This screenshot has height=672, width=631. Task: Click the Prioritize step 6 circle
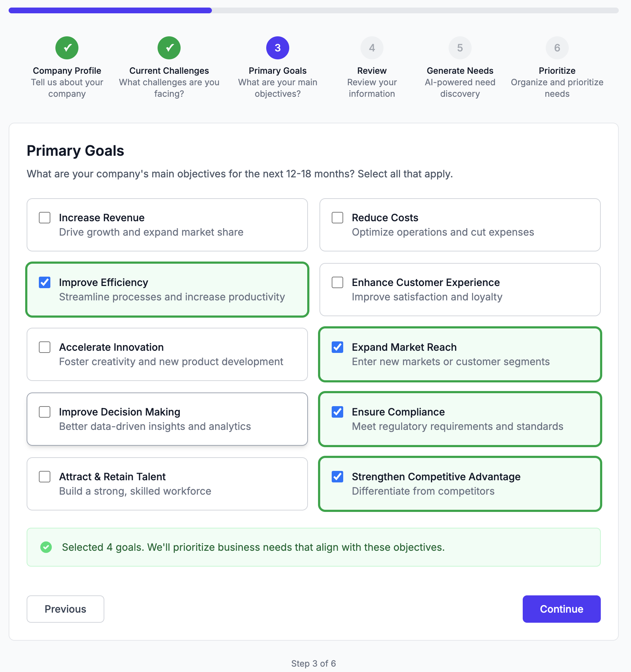557,48
